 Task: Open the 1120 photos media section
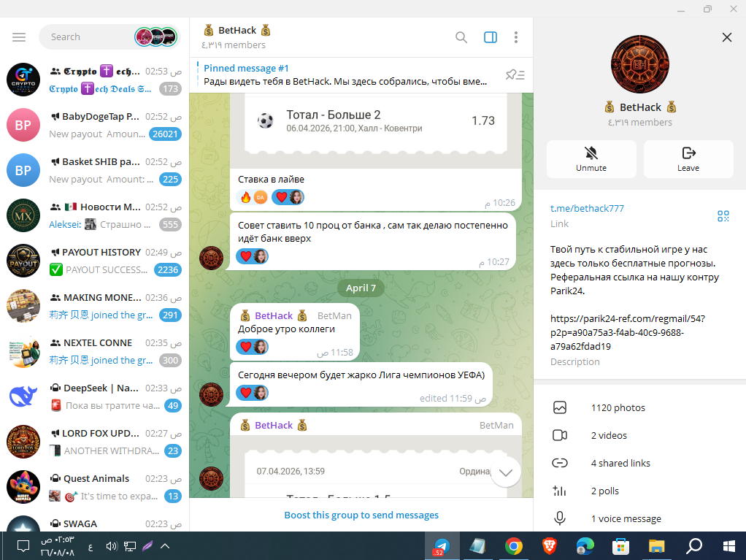[x=639, y=407]
